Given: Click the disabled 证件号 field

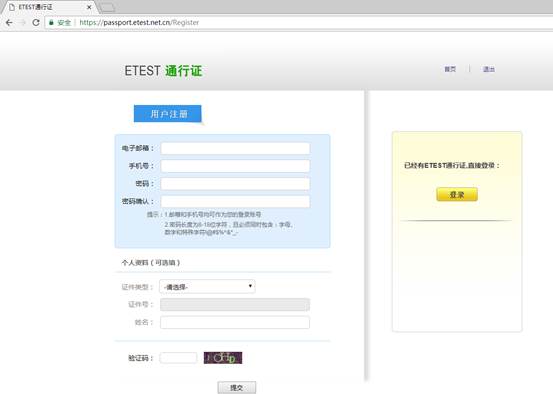Looking at the screenshot, I should click(x=235, y=305).
